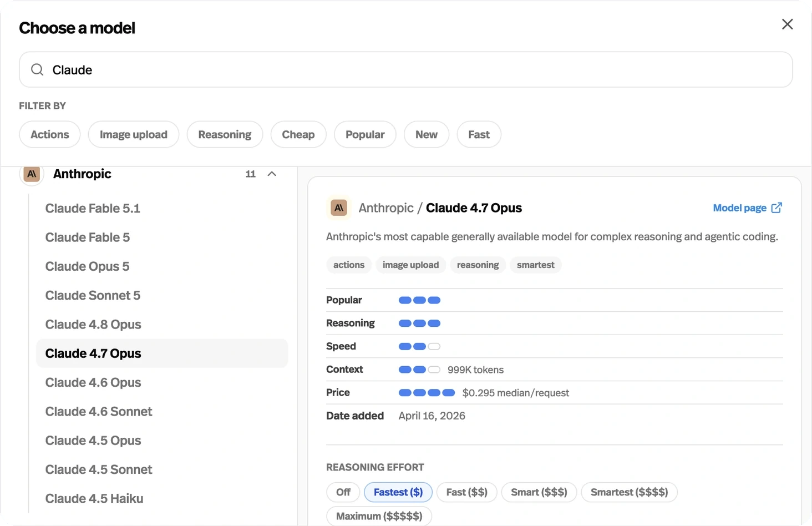
Task: Click the lowercase image upload tag in model details
Action: (410, 265)
